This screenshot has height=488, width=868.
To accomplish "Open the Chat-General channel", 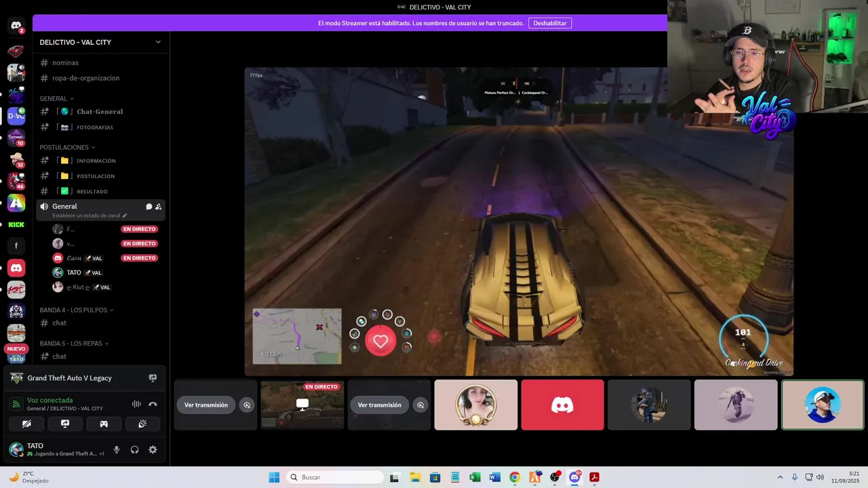I will point(100,111).
